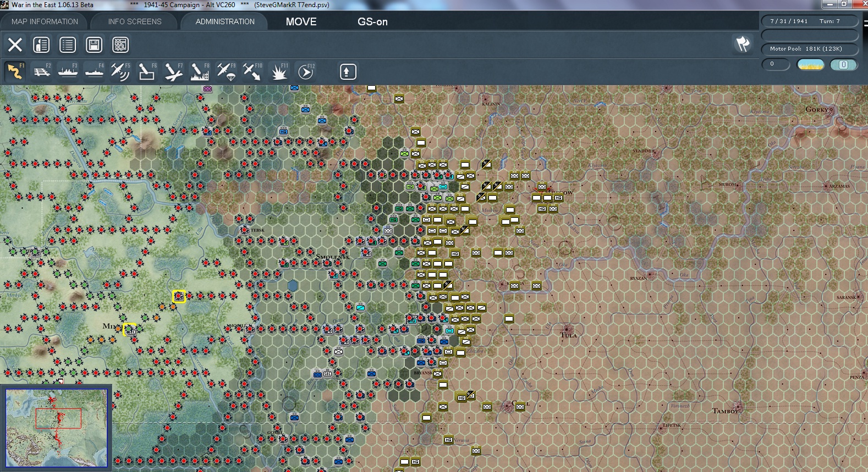Click the date and Turn 7 display

pos(809,21)
